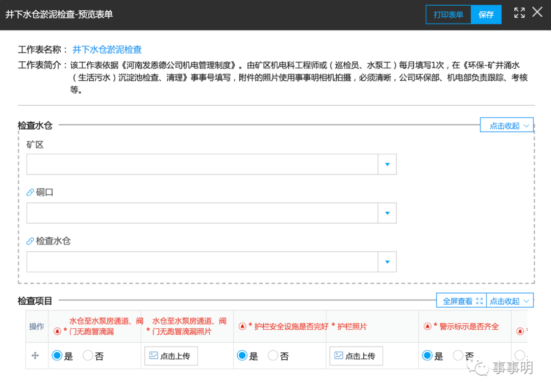
Task: Click red alert icon before 护栏安全设施是否完好
Action: 242,327
